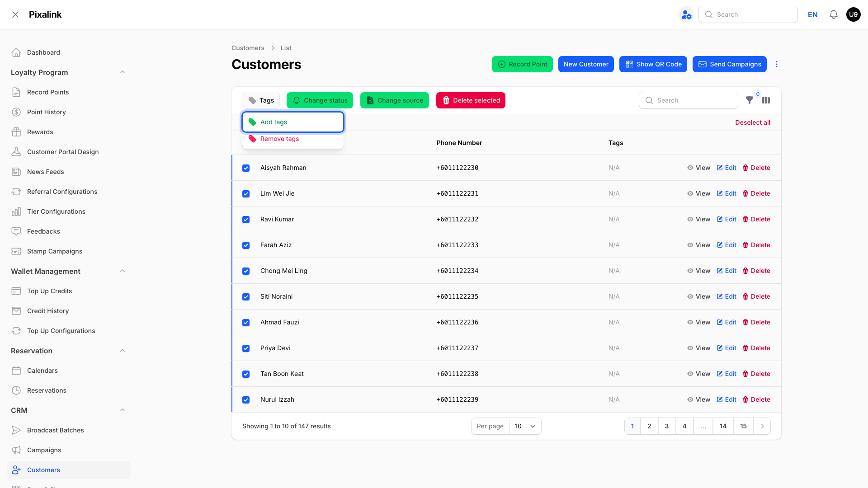The image size is (868, 488).
Task: Open the notifications bell
Action: 834,14
